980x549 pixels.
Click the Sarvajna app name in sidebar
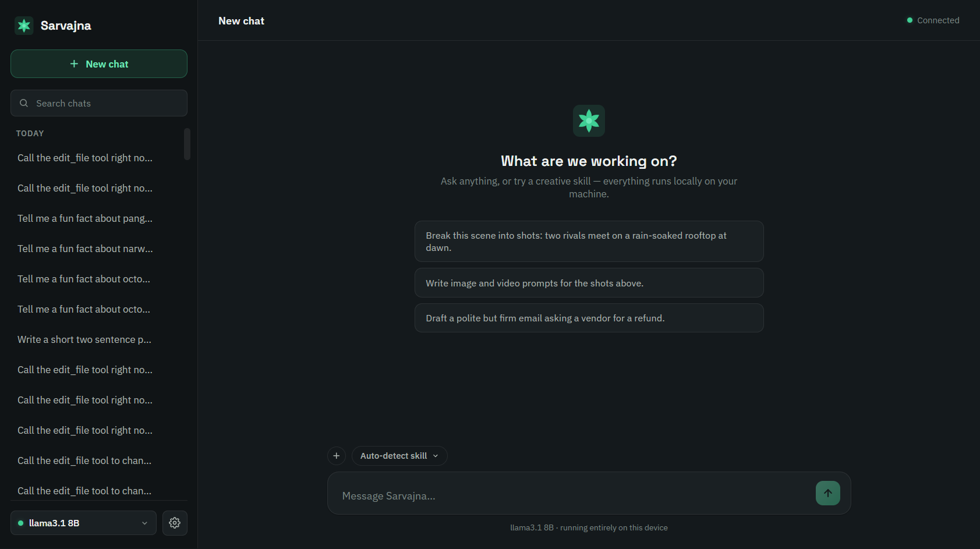click(66, 26)
